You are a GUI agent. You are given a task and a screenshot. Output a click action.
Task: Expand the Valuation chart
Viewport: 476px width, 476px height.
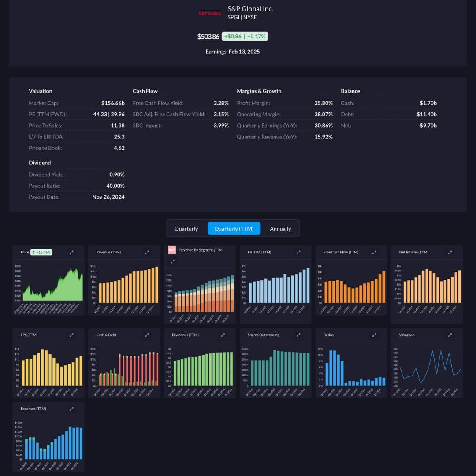pyautogui.click(x=450, y=335)
